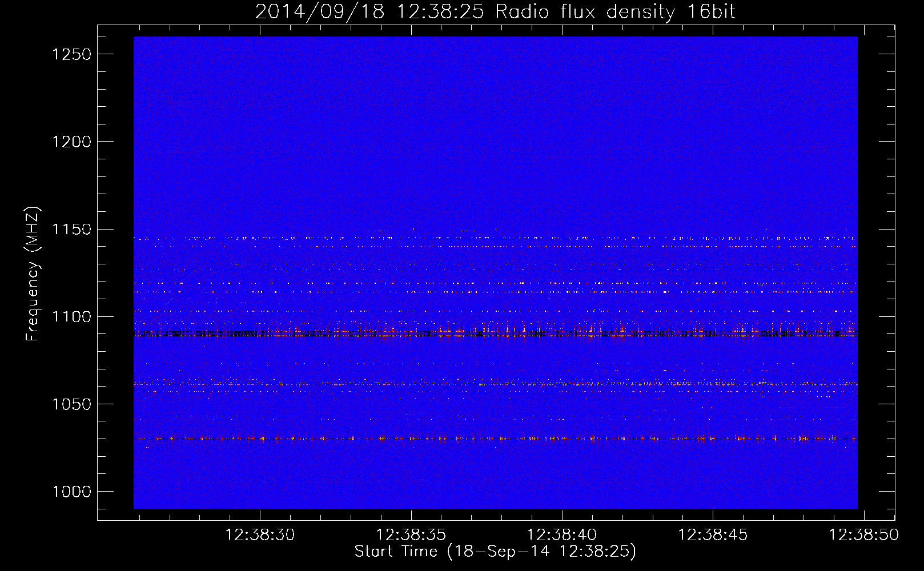Click the 12:38:30 time tick label

tap(260, 535)
